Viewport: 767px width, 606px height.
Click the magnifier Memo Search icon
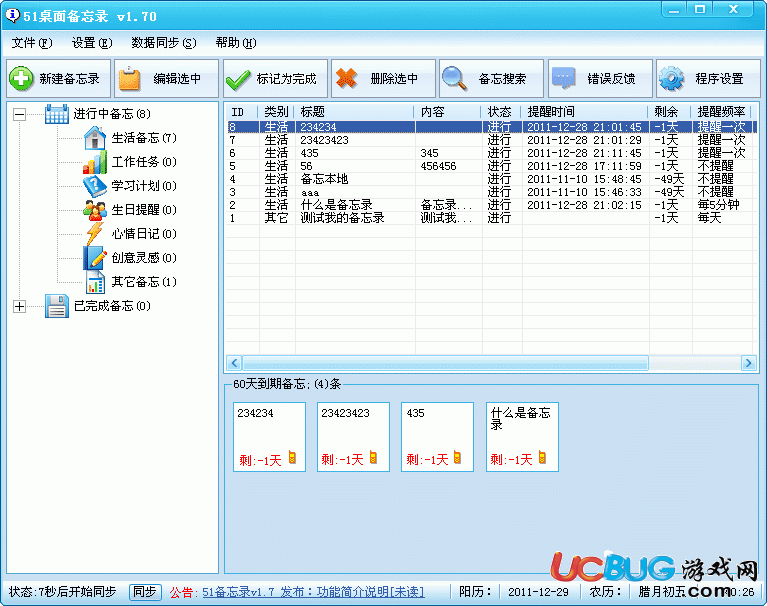tap(454, 78)
